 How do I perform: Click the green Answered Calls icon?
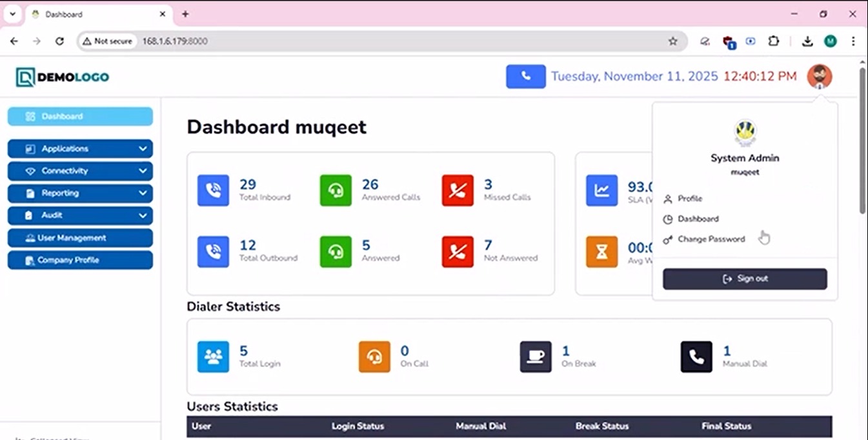[x=336, y=190]
